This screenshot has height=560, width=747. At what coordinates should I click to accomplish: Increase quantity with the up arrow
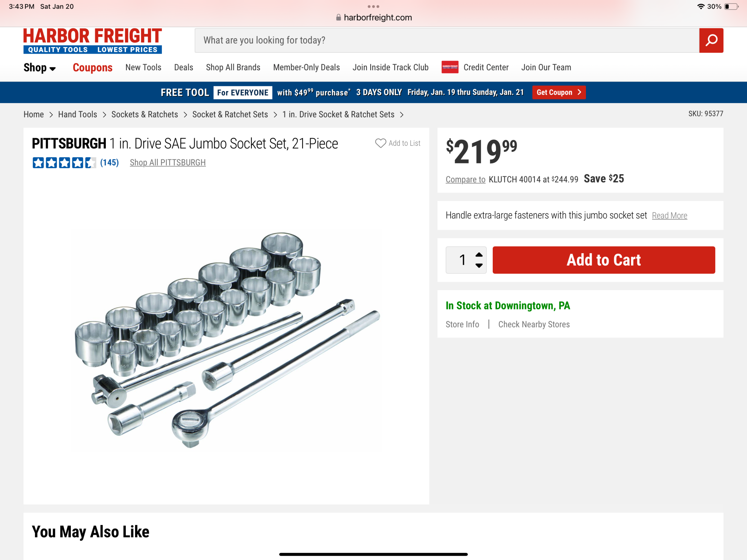pyautogui.click(x=479, y=254)
